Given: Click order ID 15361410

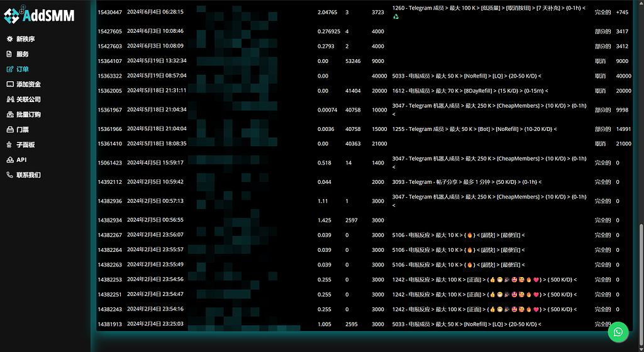Looking at the screenshot, I should pyautogui.click(x=109, y=144).
